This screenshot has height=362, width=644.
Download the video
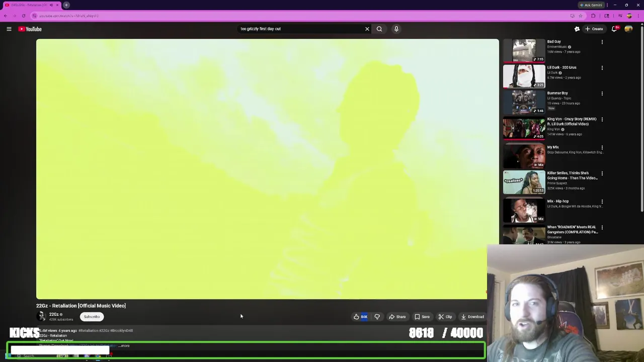tap(472, 317)
